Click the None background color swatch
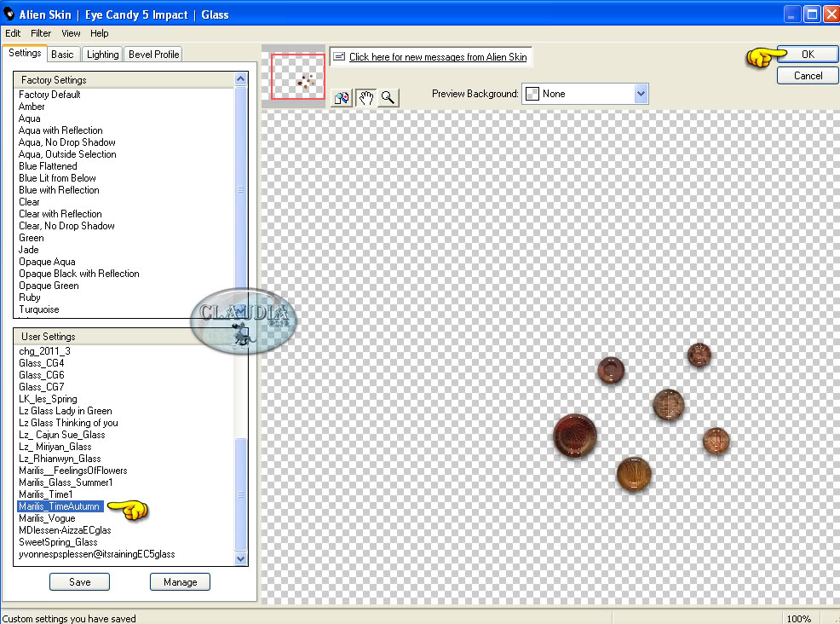The image size is (840, 624). pos(532,94)
